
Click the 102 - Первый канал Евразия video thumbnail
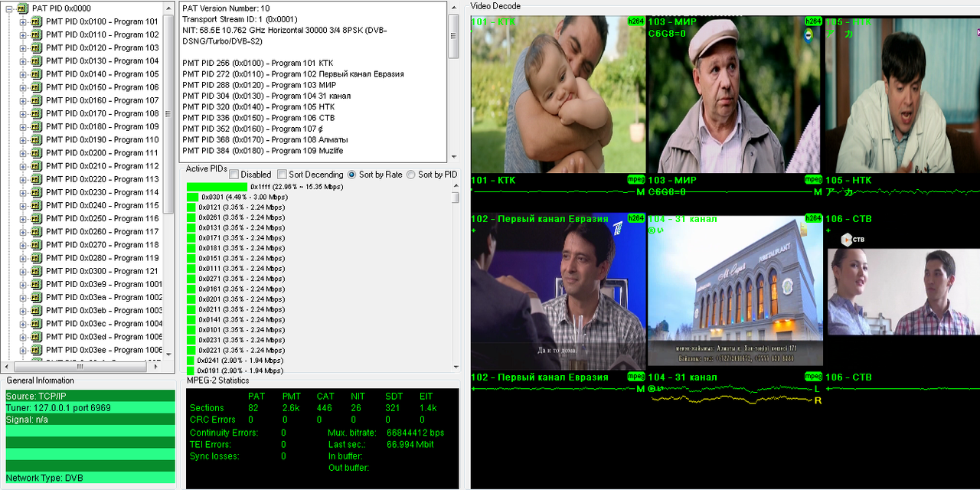click(558, 291)
